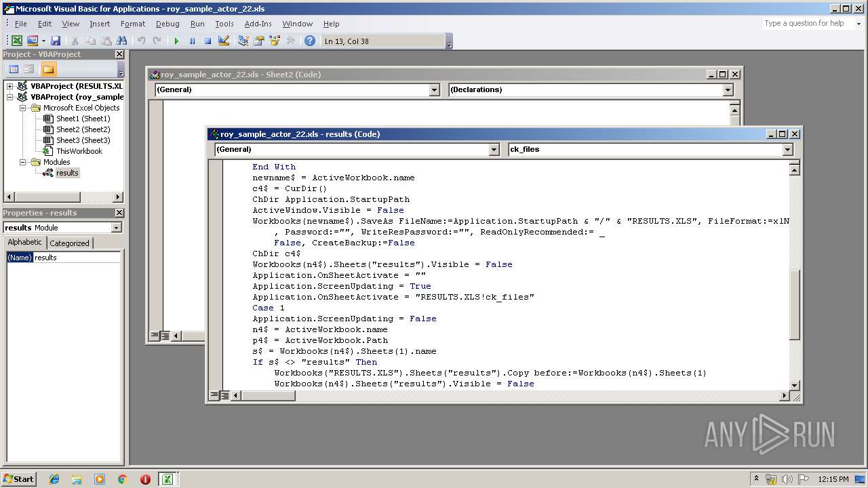Image resolution: width=868 pixels, height=488 pixels.
Task: Open the Format menu
Action: [x=133, y=24]
